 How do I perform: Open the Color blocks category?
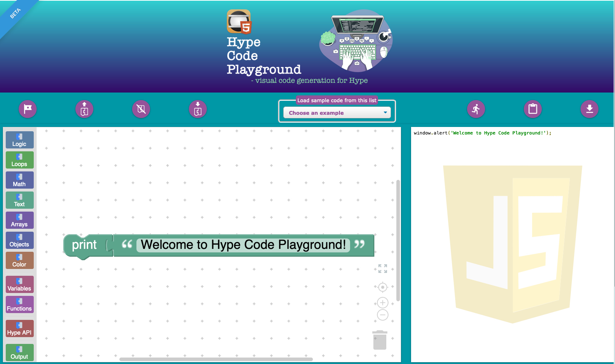click(x=19, y=260)
